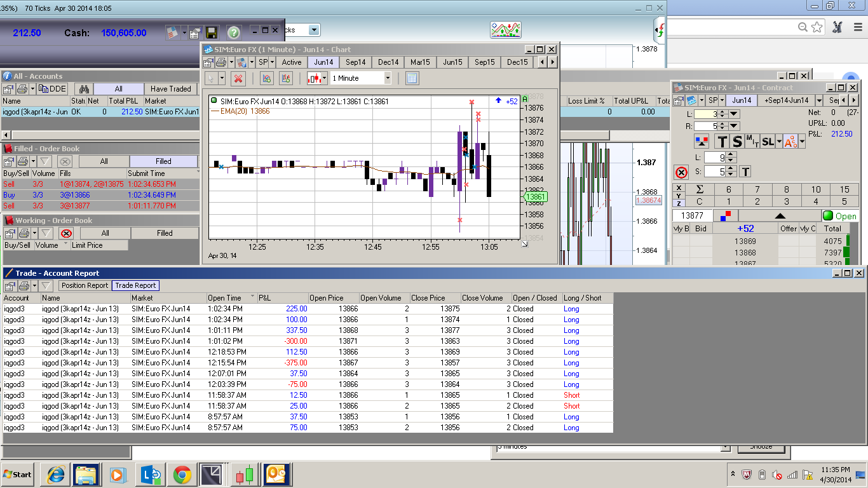Click the red X delete icon in chart toolbar

(x=238, y=78)
